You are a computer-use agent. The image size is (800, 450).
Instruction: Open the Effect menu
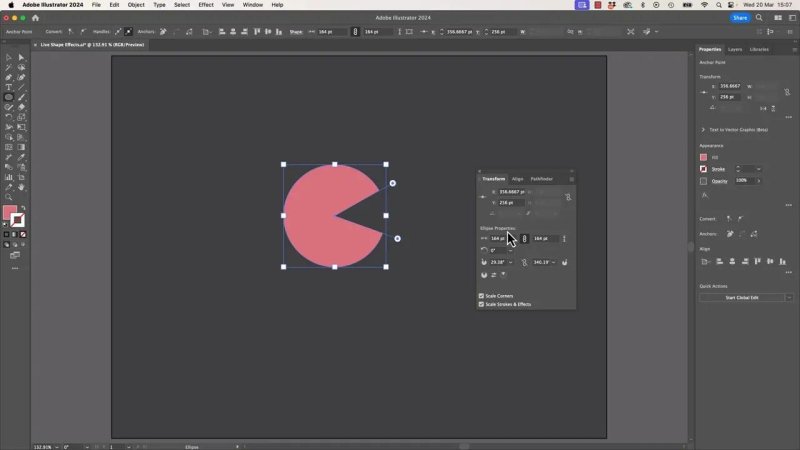[206, 5]
